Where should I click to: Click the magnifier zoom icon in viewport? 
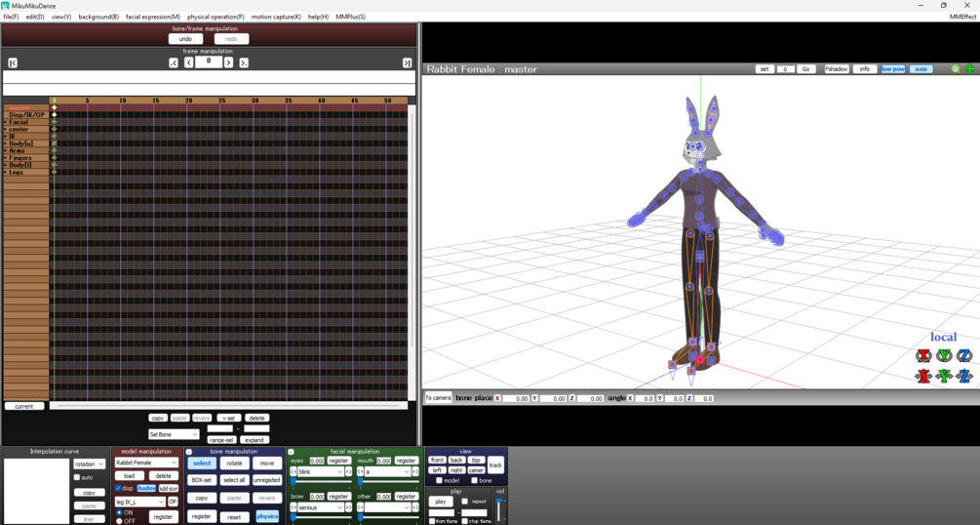coord(956,69)
